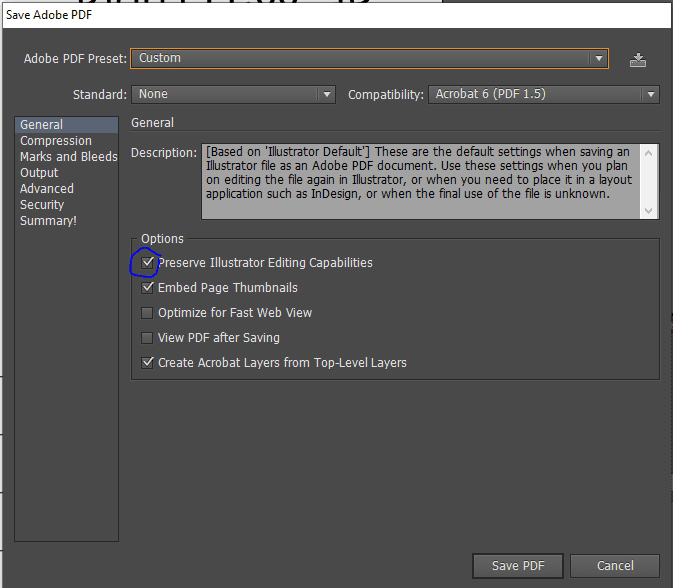Open the Compatibility dropdown
This screenshot has height=588, width=673.
click(543, 94)
